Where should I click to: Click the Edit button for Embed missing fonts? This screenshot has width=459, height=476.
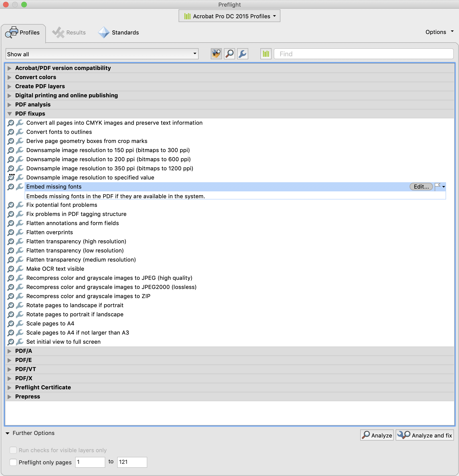point(420,187)
